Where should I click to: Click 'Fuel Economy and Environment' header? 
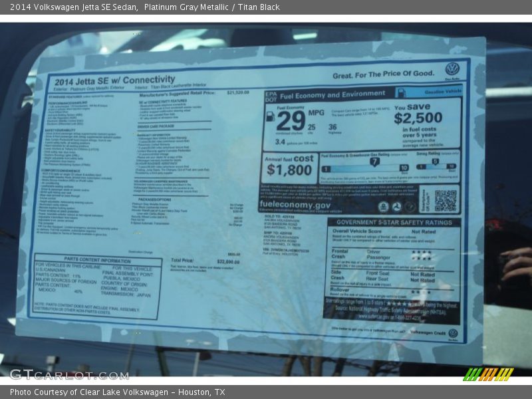click(x=332, y=94)
